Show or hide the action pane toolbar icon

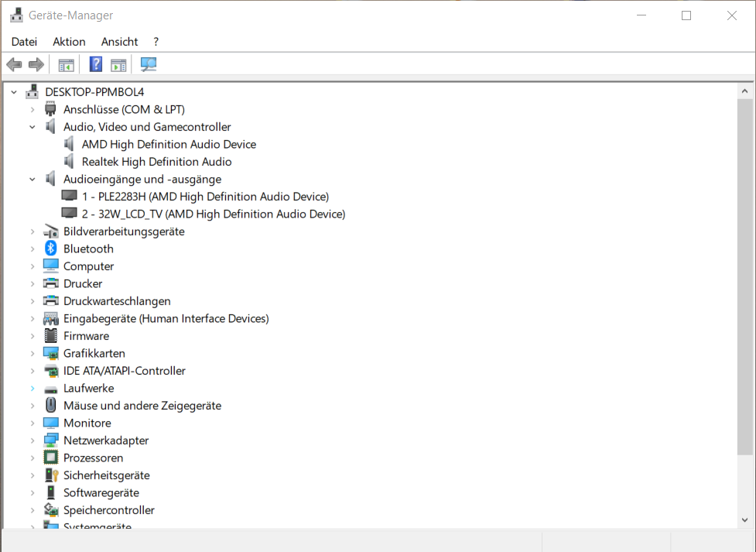pyautogui.click(x=118, y=65)
